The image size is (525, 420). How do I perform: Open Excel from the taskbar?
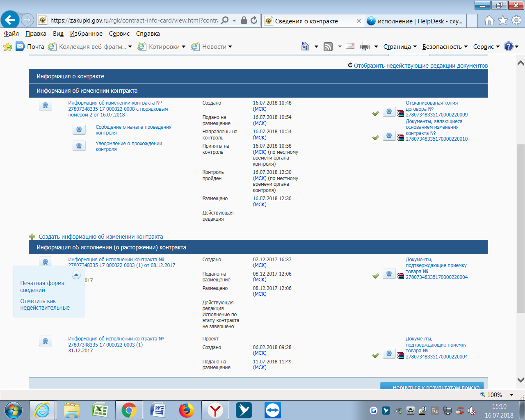[100, 410]
